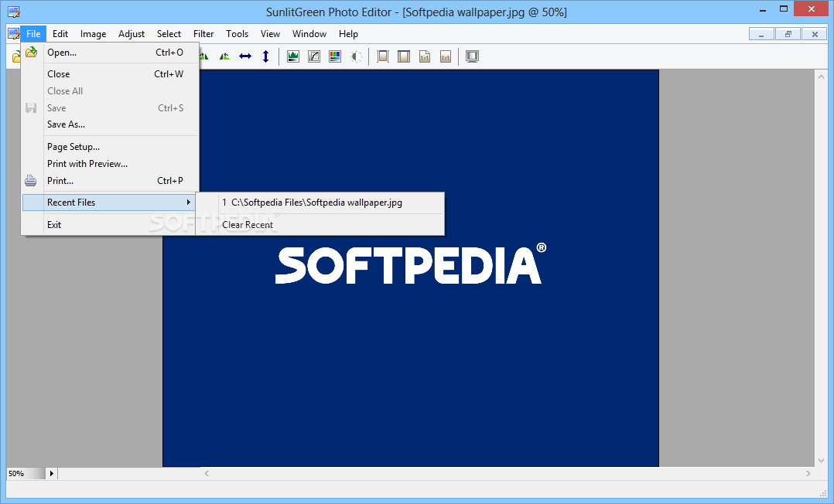Click the 1:1 page actual-size icon
Image resolution: width=834 pixels, height=504 pixels.
[x=425, y=56]
